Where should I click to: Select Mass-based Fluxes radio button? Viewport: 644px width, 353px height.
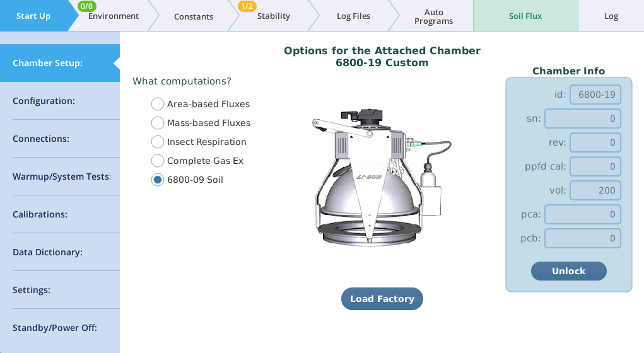coord(158,123)
